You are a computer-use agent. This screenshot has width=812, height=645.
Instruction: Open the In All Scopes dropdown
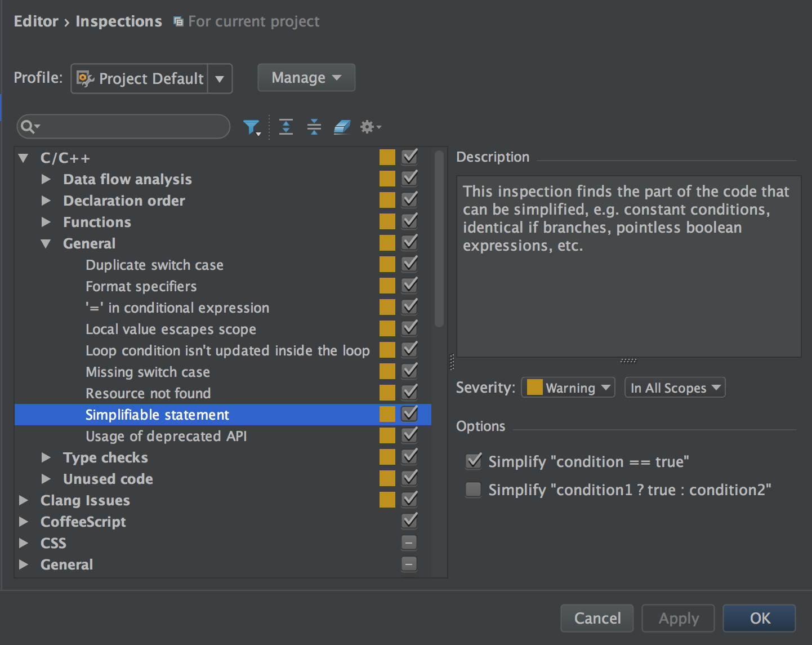tap(675, 388)
